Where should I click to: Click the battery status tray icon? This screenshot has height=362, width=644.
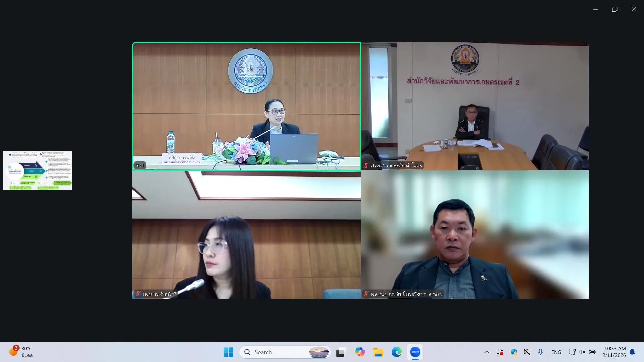point(592,352)
